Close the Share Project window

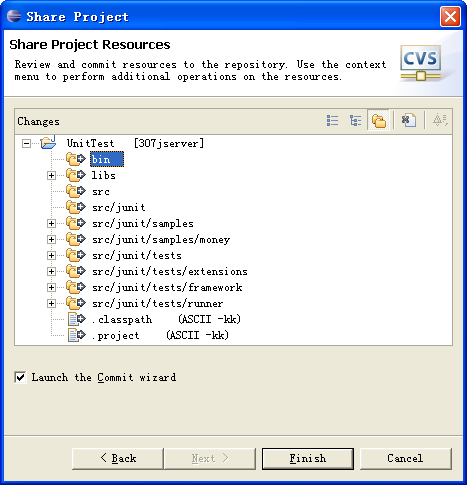[x=450, y=16]
